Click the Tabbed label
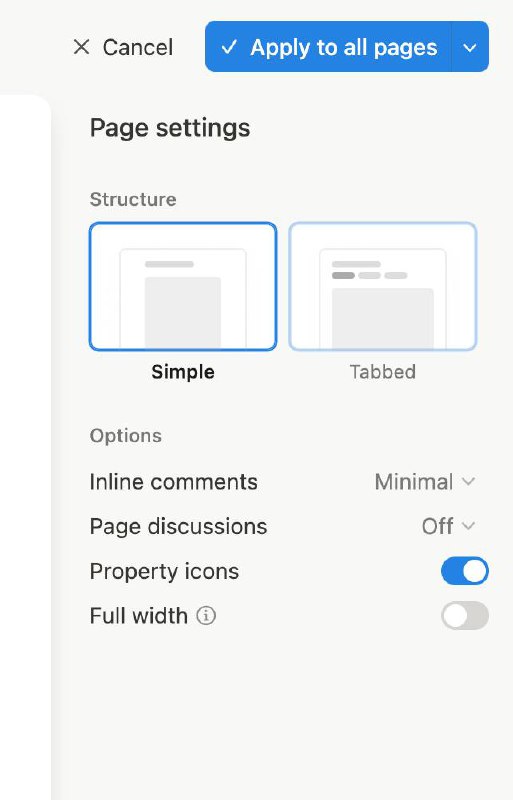 click(382, 371)
